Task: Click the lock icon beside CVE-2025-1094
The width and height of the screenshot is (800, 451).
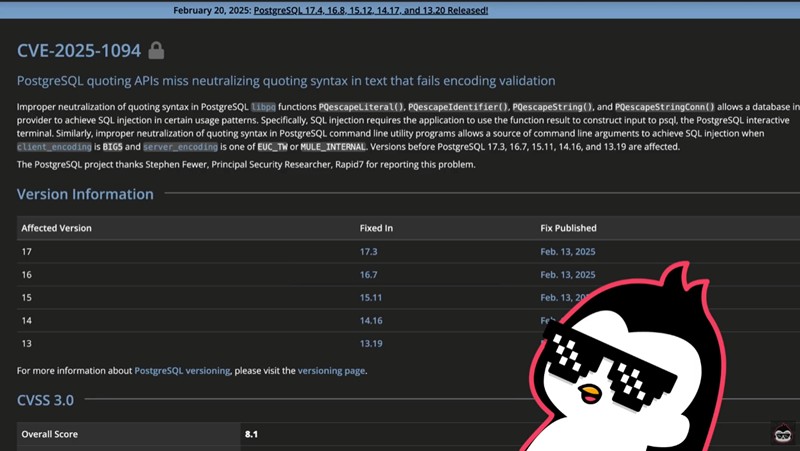Action: pos(156,51)
